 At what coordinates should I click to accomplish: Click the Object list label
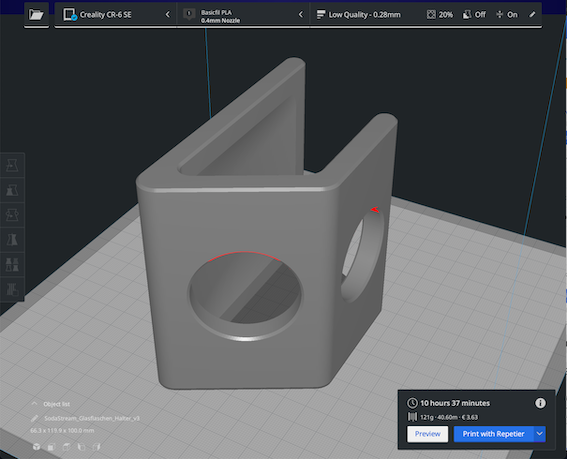click(x=56, y=404)
